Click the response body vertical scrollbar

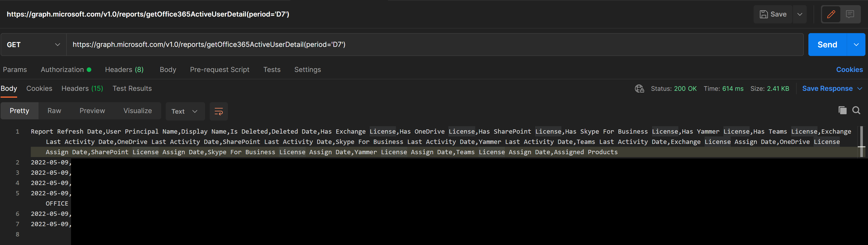pyautogui.click(x=861, y=142)
